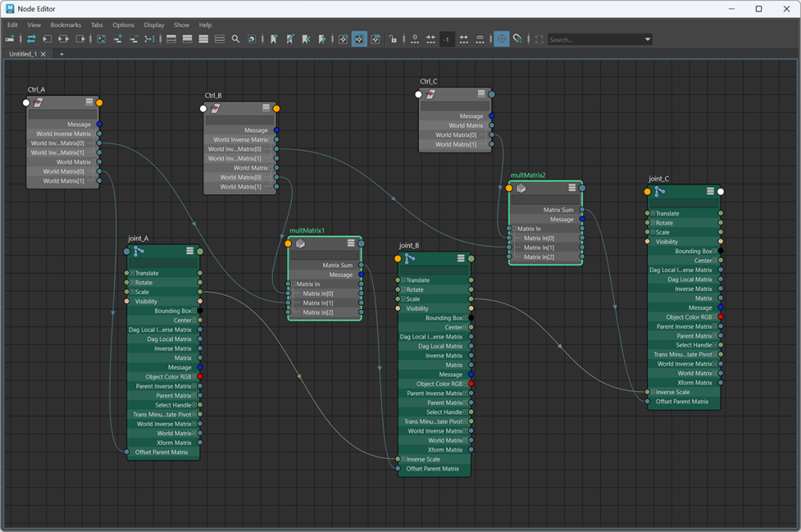Image resolution: width=801 pixels, height=532 pixels.
Task: Click the first bookmark icon in toolbar
Action: pos(274,39)
